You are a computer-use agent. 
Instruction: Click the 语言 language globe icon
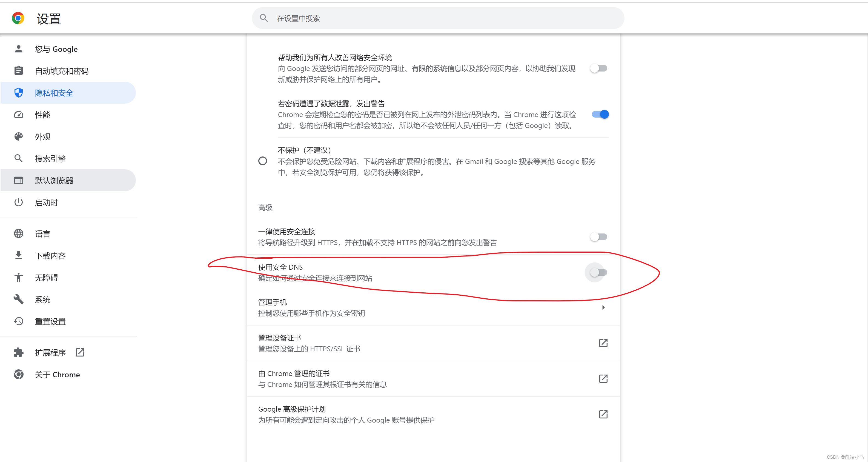17,233
